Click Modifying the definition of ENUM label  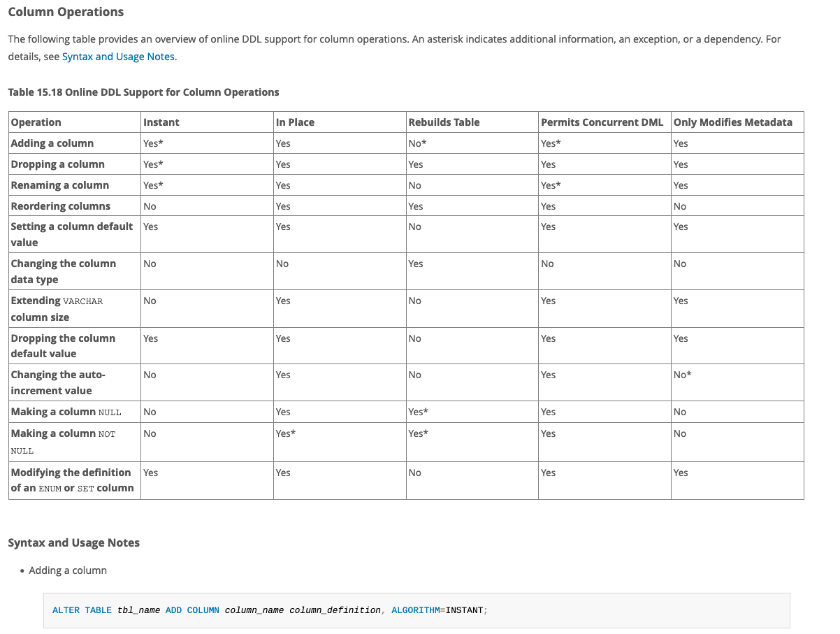[x=72, y=480]
